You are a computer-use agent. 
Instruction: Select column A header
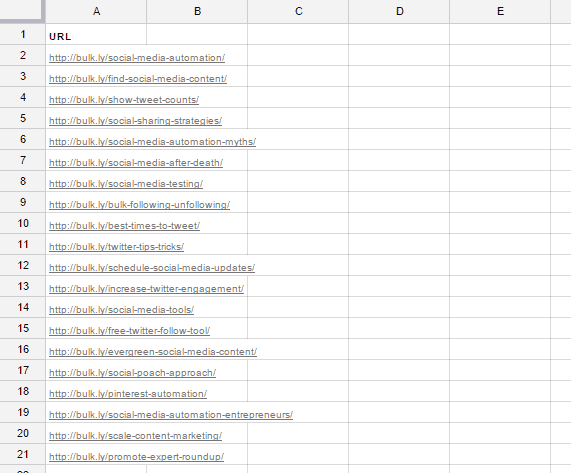coord(96,11)
